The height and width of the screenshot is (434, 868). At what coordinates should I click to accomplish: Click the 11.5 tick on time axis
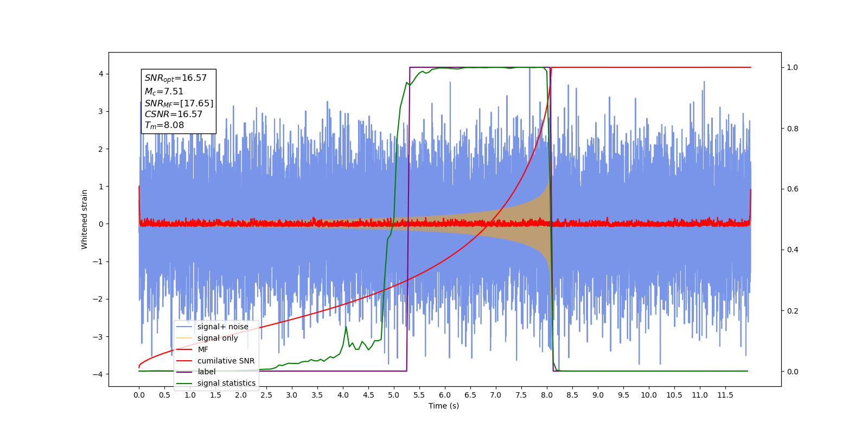tap(725, 395)
